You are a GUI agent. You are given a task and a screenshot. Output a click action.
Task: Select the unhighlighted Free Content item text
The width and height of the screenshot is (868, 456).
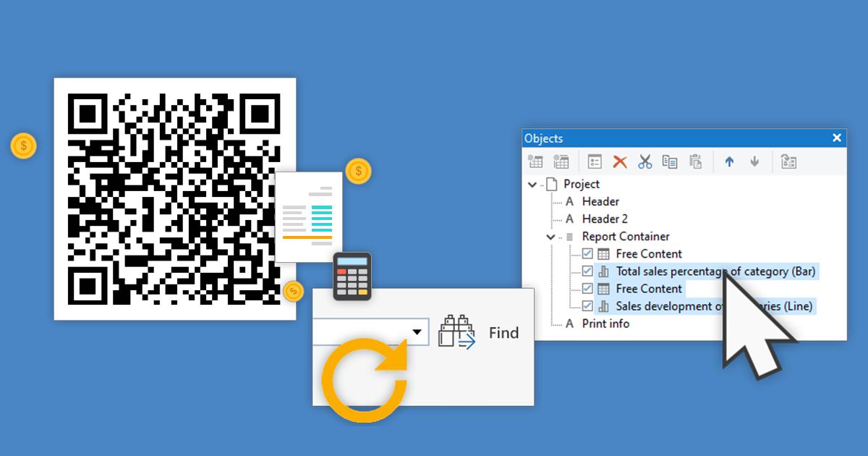pos(649,254)
